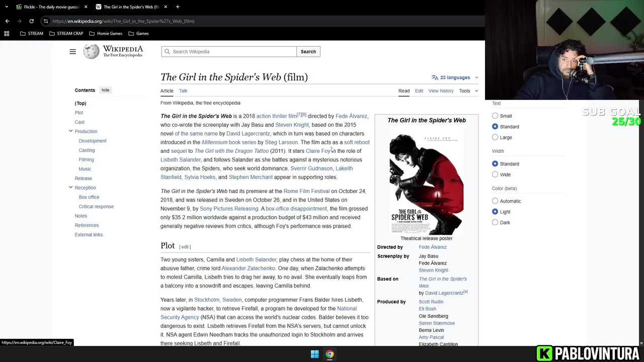Screen dimensions: 644x362
Task: Open STREAM bookmark folder
Action: click(x=32, y=33)
